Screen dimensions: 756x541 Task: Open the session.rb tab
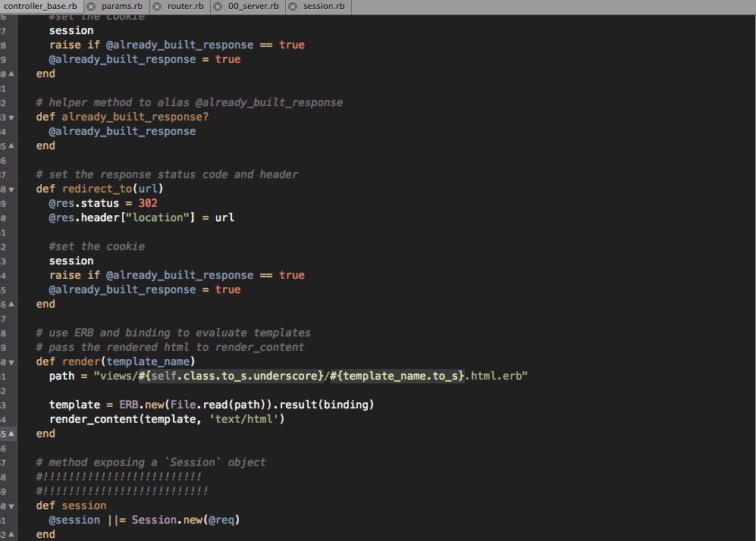click(323, 7)
